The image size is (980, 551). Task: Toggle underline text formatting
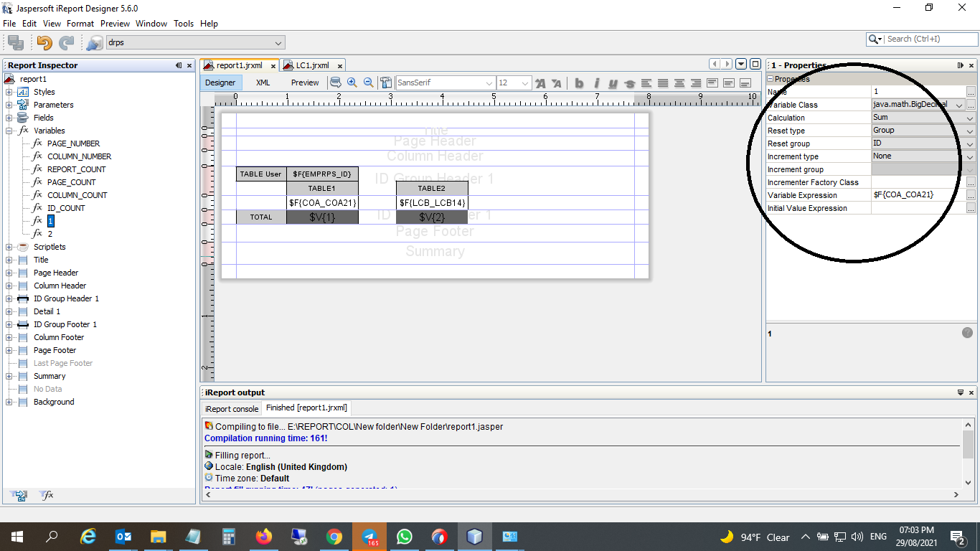(613, 83)
